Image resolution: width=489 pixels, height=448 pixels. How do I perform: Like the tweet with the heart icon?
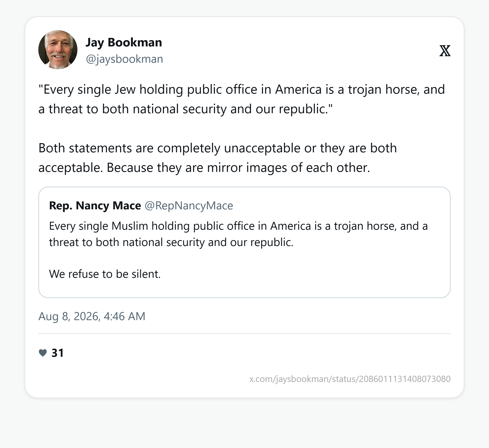43,353
